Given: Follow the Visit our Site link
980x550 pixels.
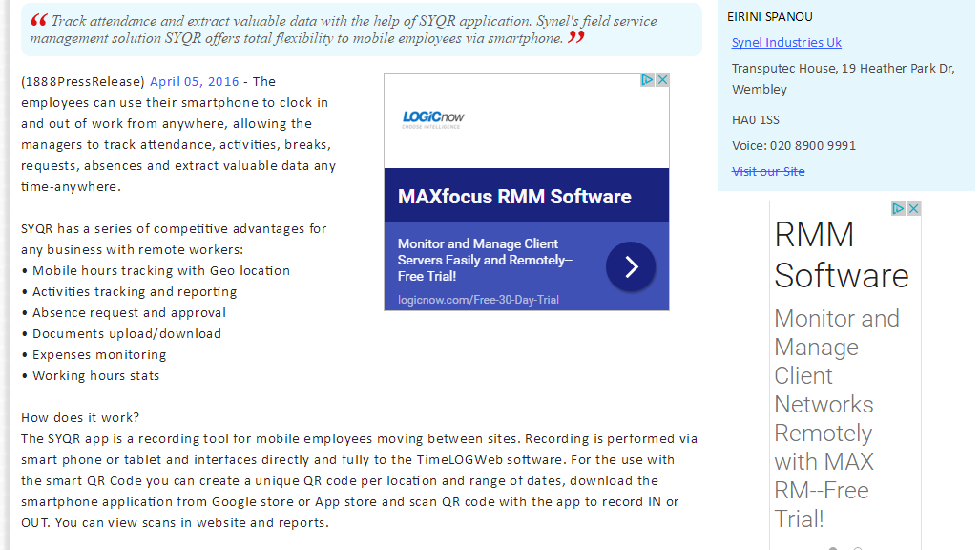Looking at the screenshot, I should pyautogui.click(x=768, y=172).
